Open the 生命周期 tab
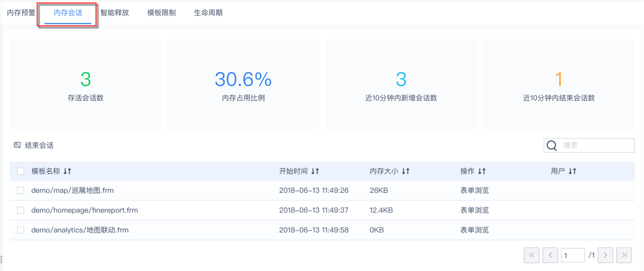 (x=208, y=13)
